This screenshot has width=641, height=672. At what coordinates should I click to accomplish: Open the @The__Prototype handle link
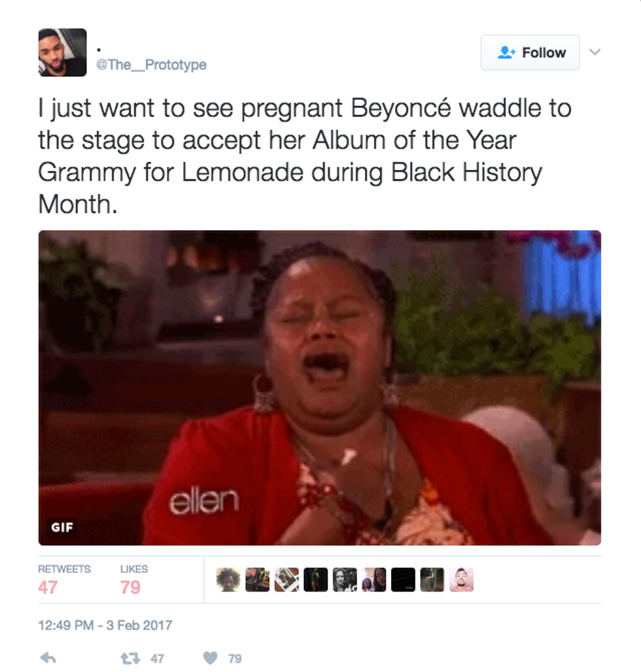pyautogui.click(x=151, y=65)
